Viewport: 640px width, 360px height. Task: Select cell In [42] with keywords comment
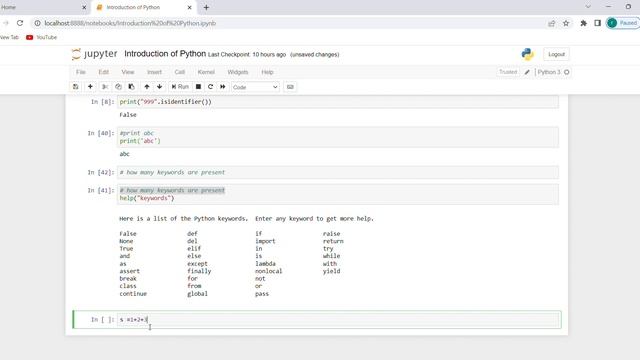click(x=338, y=172)
